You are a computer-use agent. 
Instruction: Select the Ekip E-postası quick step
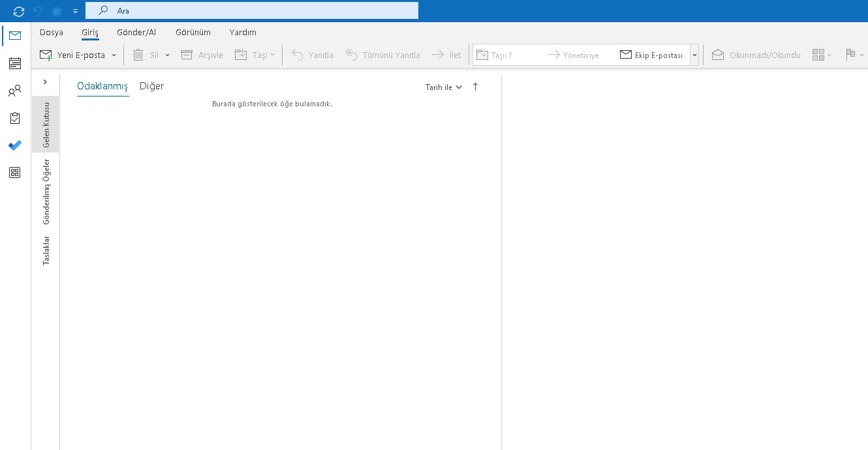(x=651, y=55)
